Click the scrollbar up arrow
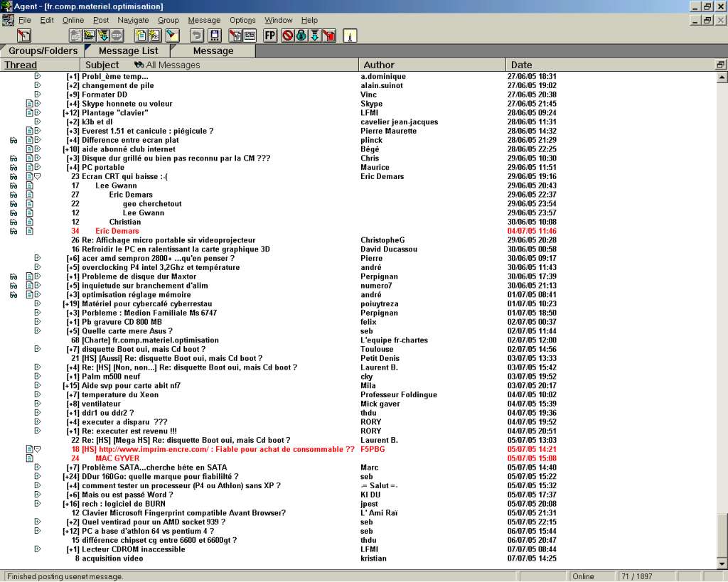Screen dimensions: 728x582 click(722, 77)
